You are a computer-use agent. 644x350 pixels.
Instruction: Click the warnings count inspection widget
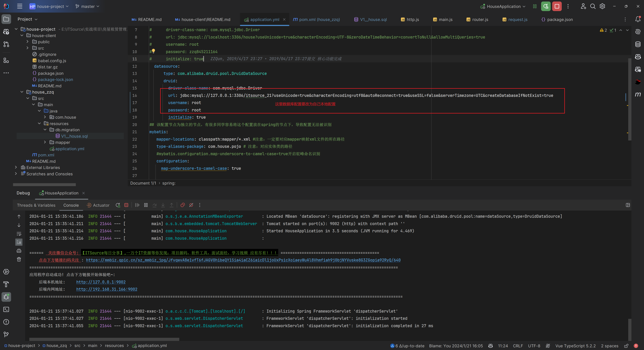[x=603, y=30]
